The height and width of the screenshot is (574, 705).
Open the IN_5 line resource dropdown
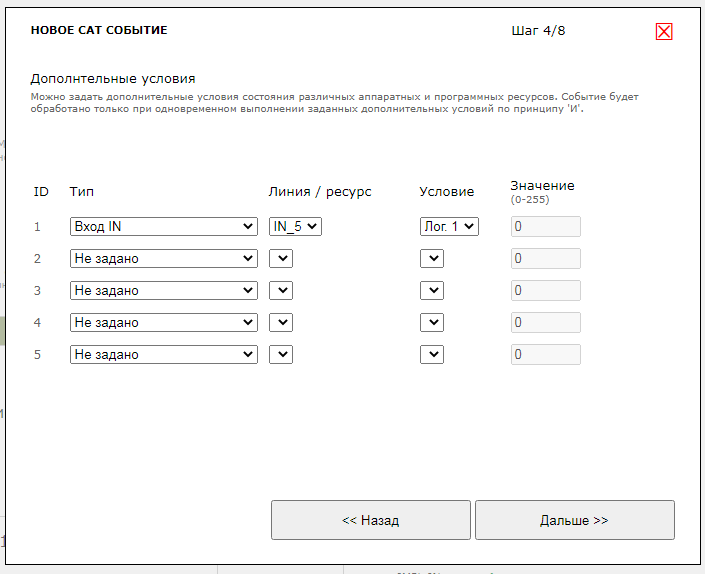[x=296, y=227]
